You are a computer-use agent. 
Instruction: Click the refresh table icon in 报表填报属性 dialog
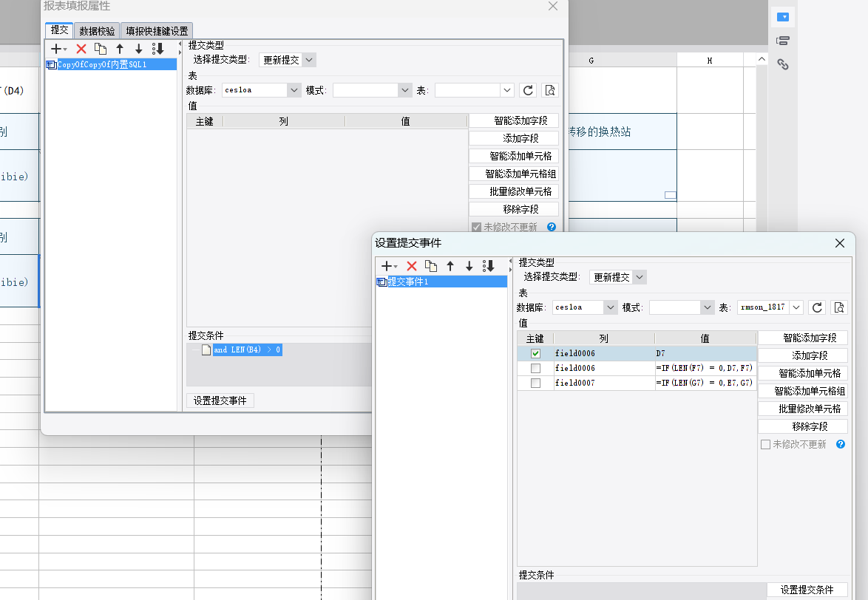pyautogui.click(x=528, y=90)
